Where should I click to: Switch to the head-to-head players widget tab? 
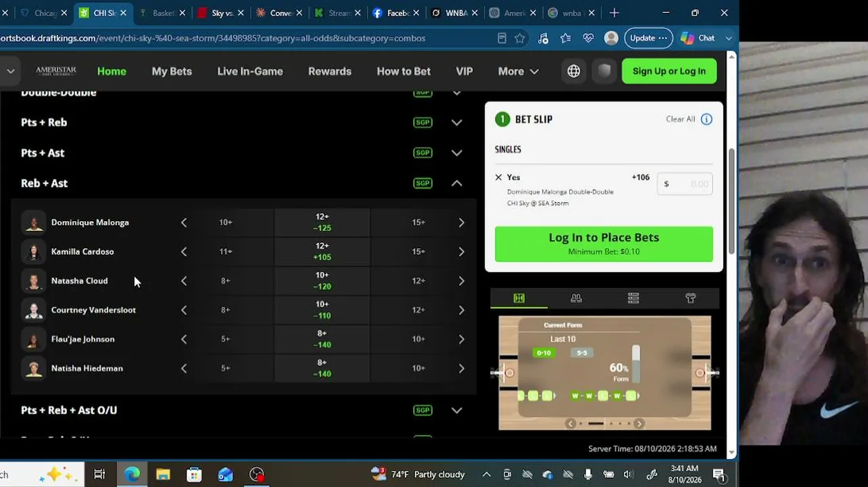point(576,298)
